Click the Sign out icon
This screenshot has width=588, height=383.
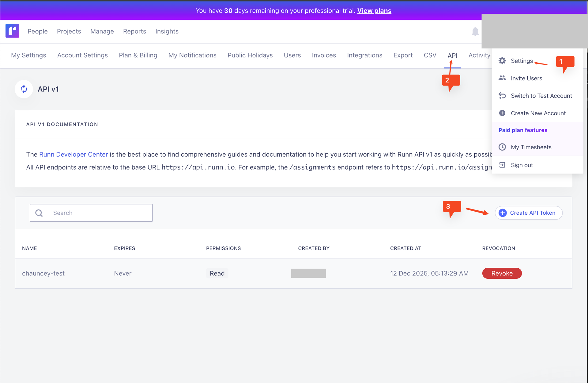(502, 165)
